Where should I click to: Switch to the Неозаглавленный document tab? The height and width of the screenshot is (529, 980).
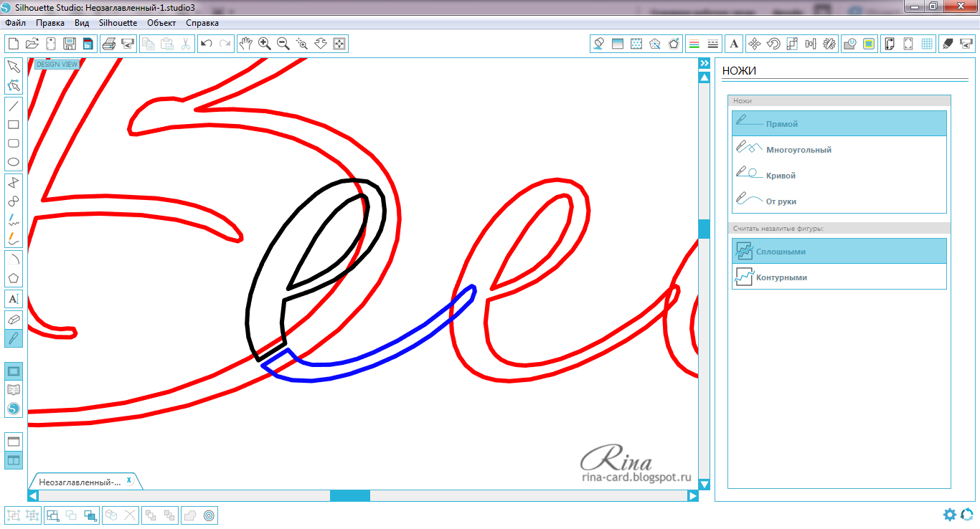[80, 482]
